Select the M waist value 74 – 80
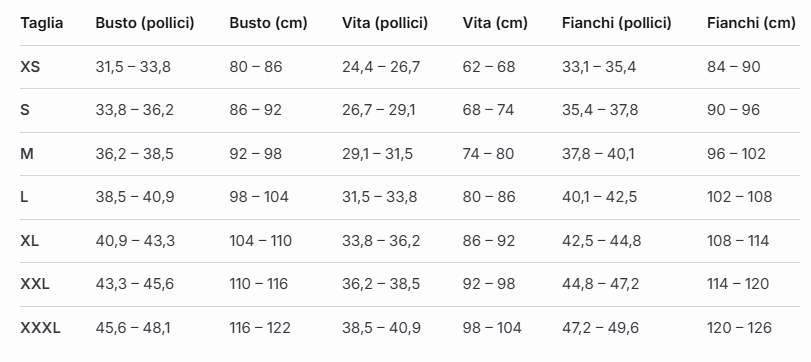The image size is (811, 362). pyautogui.click(x=488, y=154)
